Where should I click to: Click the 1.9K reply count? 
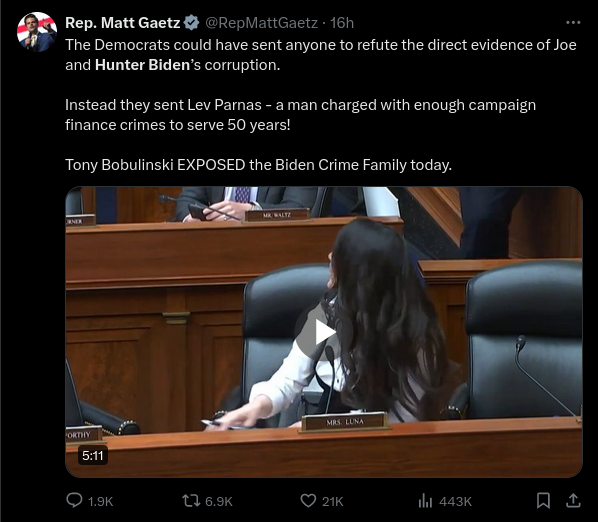[100, 501]
